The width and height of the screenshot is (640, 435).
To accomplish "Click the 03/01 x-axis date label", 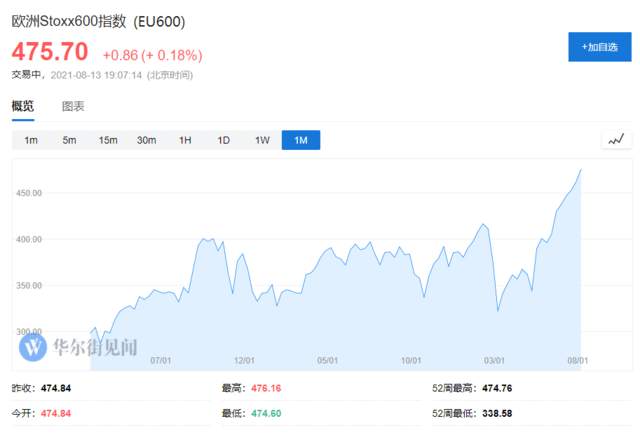I will [494, 361].
